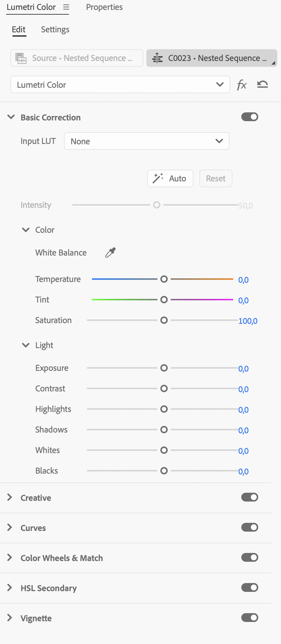Open the Lumetri Color panel menu icon
281x644 pixels.
pos(66,7)
